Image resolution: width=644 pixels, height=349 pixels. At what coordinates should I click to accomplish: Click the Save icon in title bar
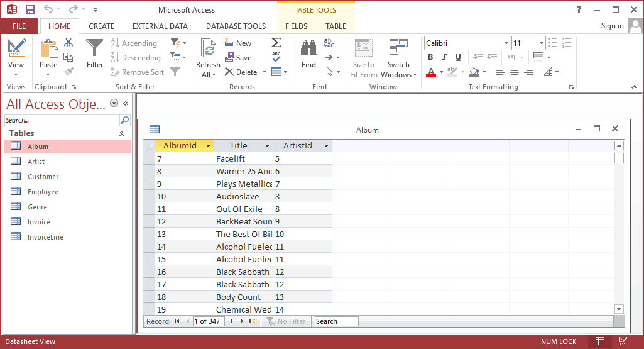point(30,9)
